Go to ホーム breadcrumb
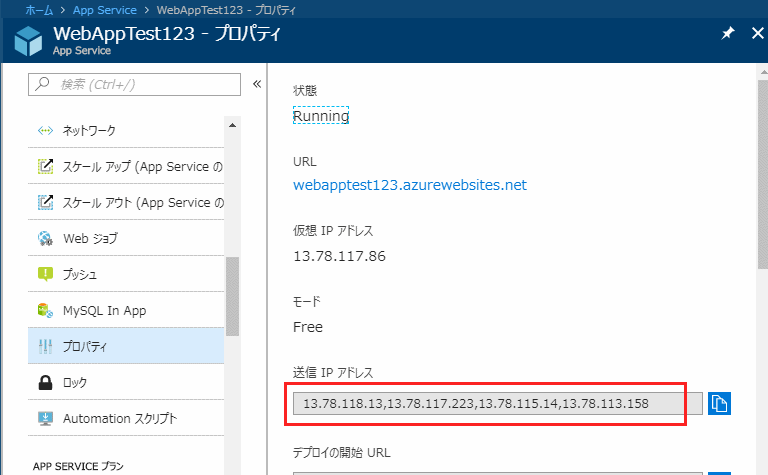This screenshot has height=475, width=768. tap(39, 10)
